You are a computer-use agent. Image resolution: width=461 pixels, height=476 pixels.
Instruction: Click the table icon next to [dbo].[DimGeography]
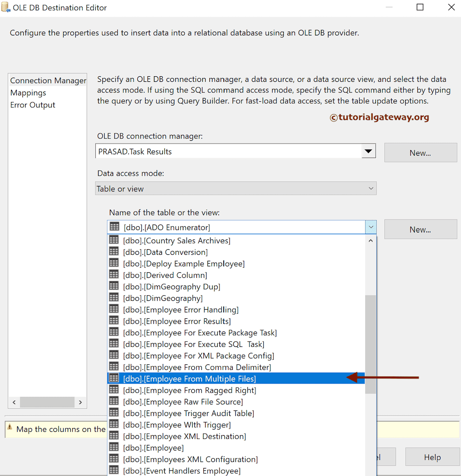point(114,298)
